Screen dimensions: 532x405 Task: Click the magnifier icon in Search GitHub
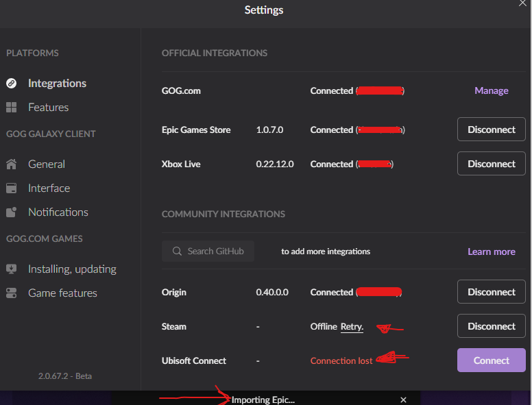(177, 251)
